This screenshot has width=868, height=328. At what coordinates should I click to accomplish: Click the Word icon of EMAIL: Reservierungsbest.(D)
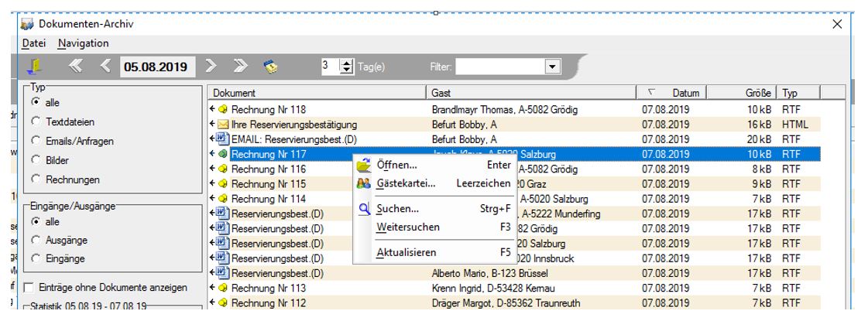click(222, 138)
